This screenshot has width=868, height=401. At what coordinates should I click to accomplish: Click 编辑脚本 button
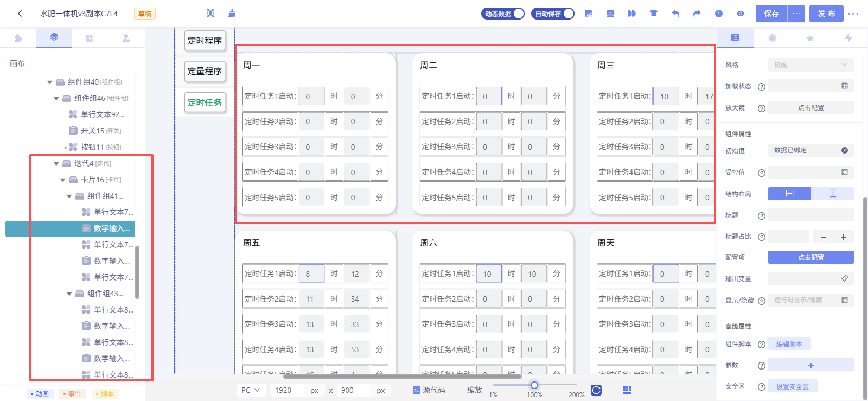pos(789,344)
